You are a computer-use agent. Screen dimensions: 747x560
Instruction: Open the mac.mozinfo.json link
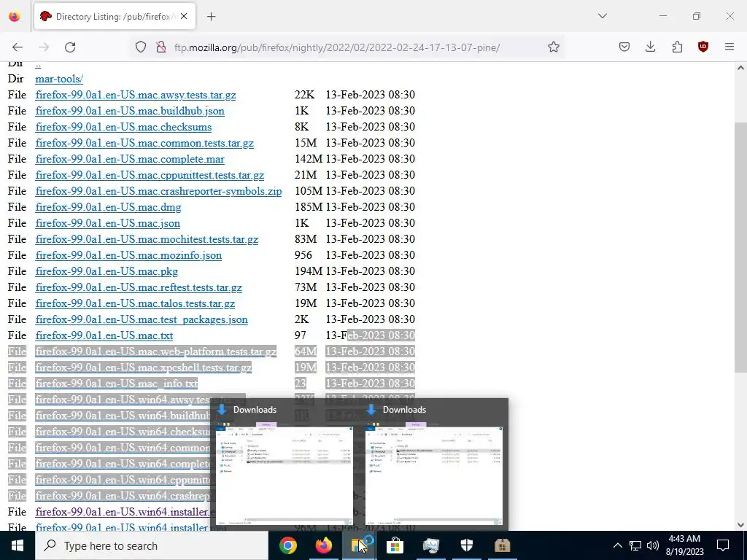click(x=128, y=255)
